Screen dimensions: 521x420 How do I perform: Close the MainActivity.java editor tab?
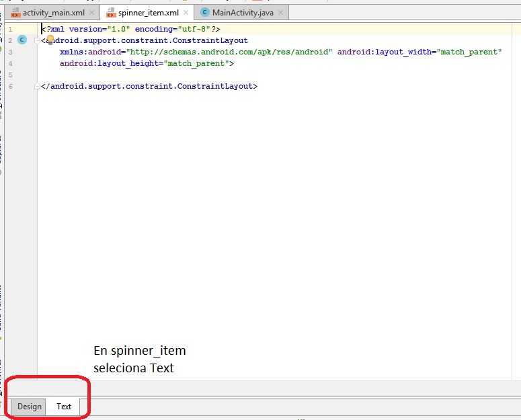click(x=280, y=13)
